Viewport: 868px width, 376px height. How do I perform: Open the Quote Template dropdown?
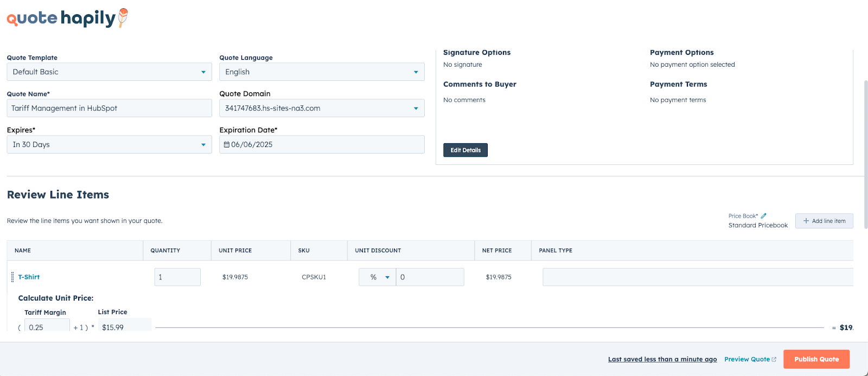tap(109, 72)
